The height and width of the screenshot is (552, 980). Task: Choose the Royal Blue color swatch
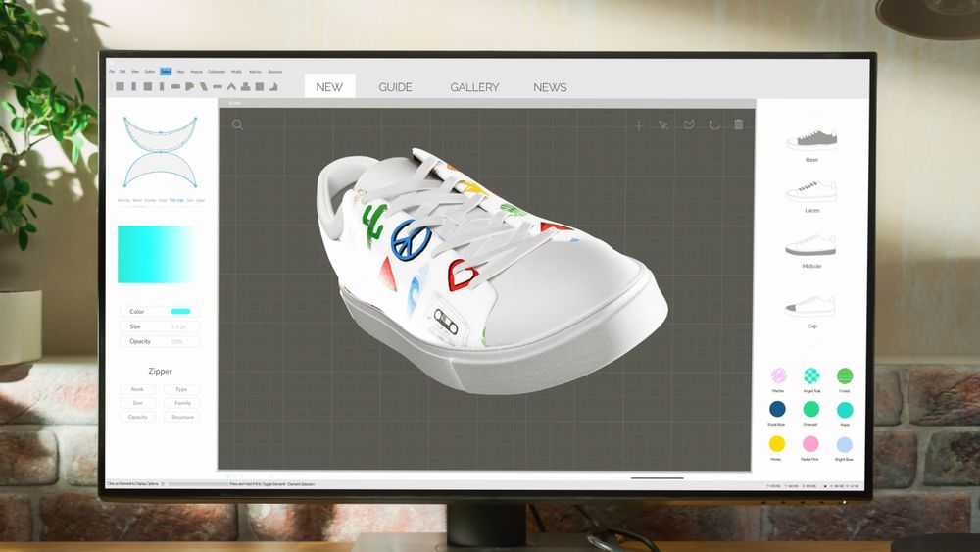pyautogui.click(x=777, y=410)
